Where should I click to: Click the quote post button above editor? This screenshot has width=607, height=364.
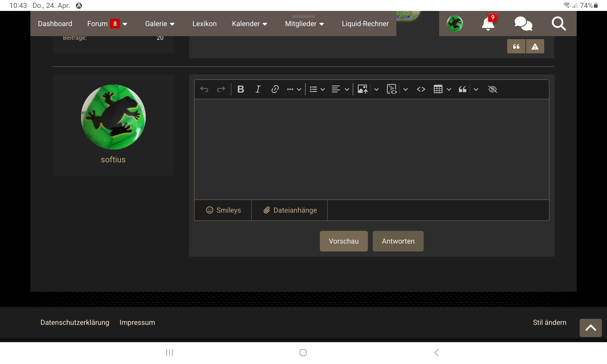point(516,46)
